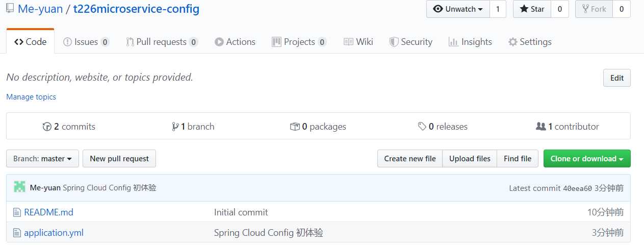Click the contributors people icon
Image resolution: width=644 pixels, height=245 pixels.
[x=540, y=127]
